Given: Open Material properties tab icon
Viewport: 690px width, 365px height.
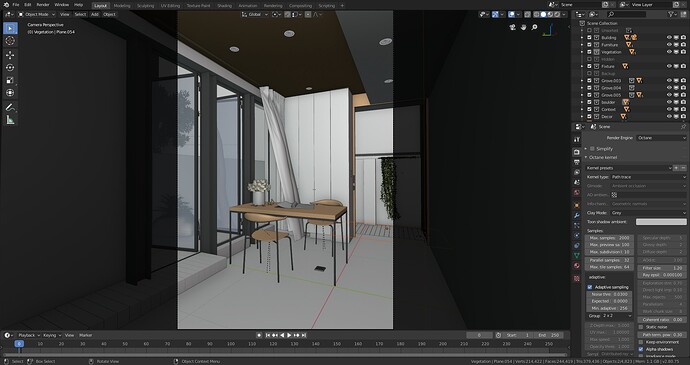Looking at the screenshot, I should 577,265.
